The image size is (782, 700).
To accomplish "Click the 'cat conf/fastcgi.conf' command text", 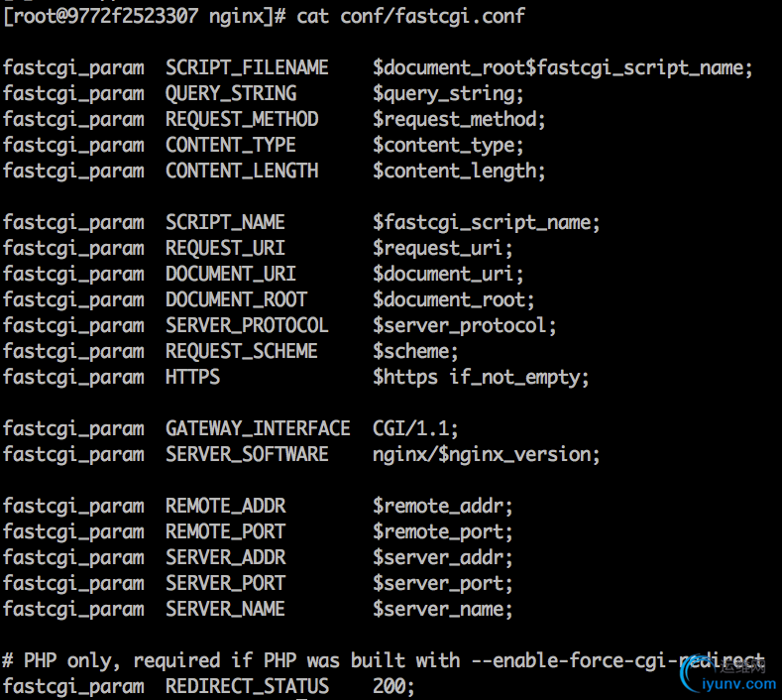I will (410, 16).
